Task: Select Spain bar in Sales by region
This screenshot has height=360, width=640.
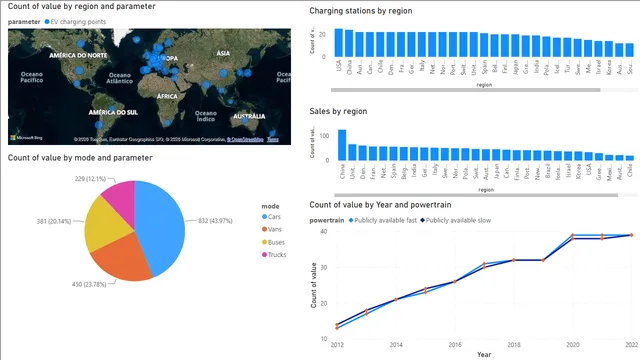Action: pos(393,154)
